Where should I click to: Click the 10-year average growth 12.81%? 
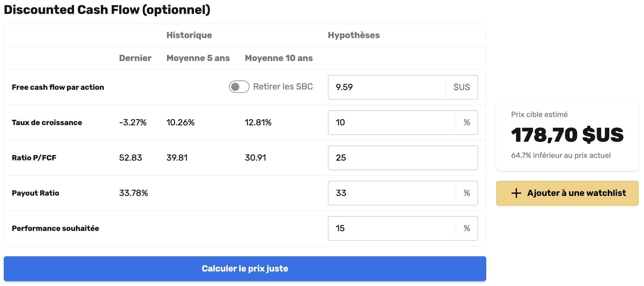click(x=258, y=123)
